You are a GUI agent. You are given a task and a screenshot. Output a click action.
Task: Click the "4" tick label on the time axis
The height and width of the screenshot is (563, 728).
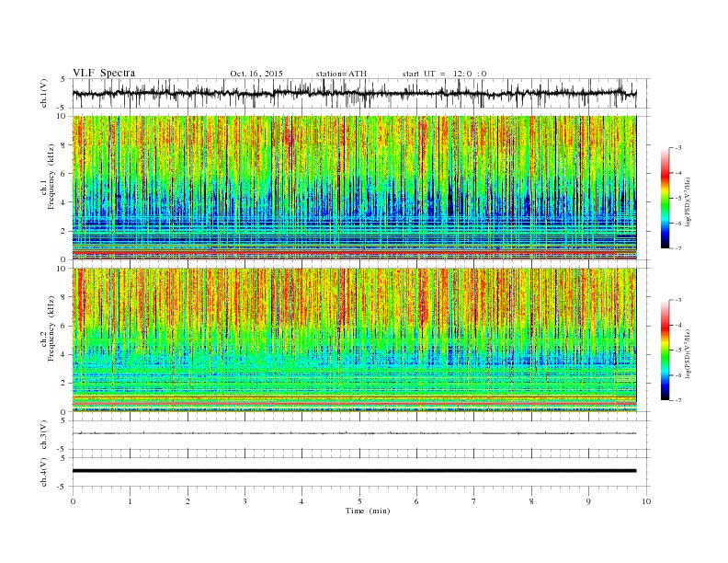(x=301, y=501)
